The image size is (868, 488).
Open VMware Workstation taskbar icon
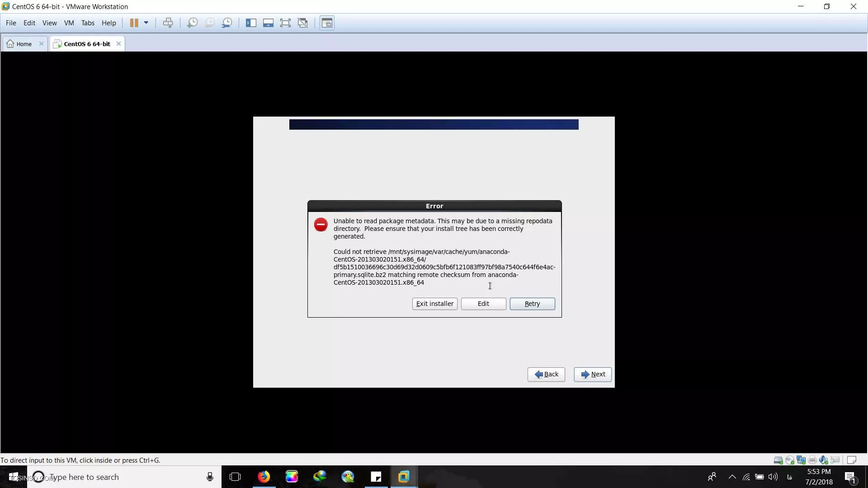(x=404, y=477)
